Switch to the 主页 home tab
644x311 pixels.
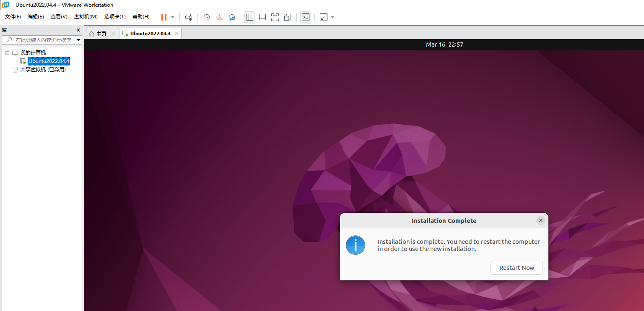(101, 34)
